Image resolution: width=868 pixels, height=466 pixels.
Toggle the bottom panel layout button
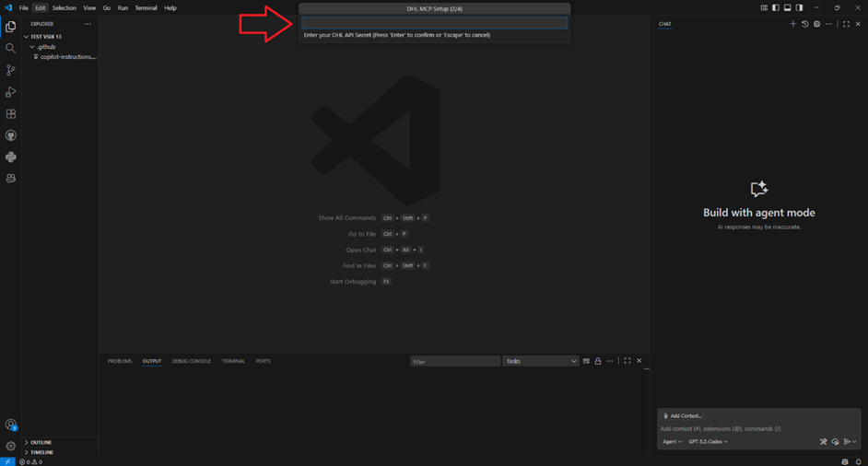coord(787,7)
